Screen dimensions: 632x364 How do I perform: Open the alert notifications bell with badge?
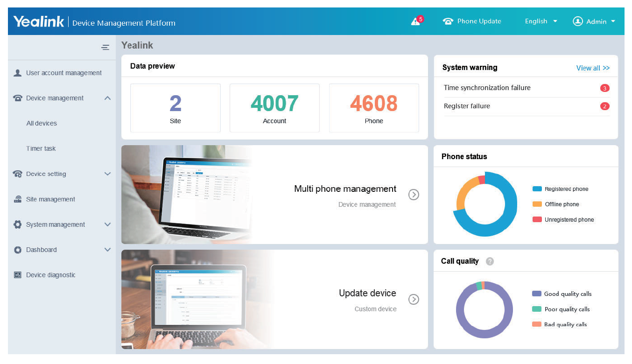pos(416,21)
